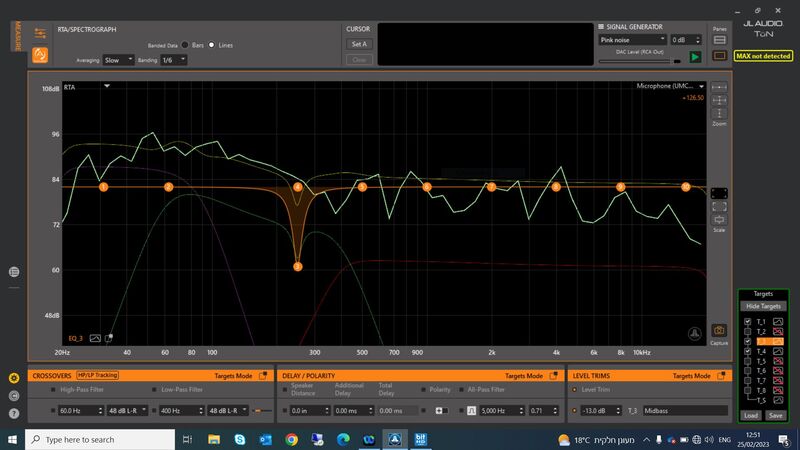Click the bottom Scale icon with side arrows
800x450 pixels.
(719, 220)
